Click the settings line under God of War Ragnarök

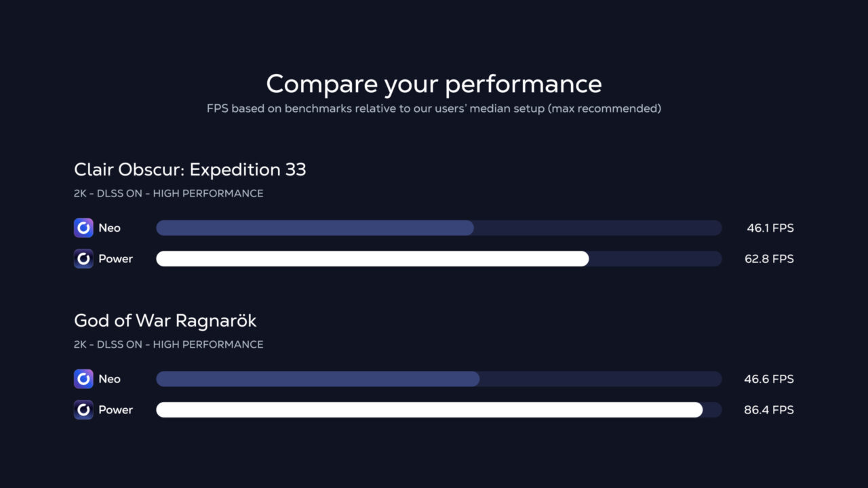tap(168, 344)
